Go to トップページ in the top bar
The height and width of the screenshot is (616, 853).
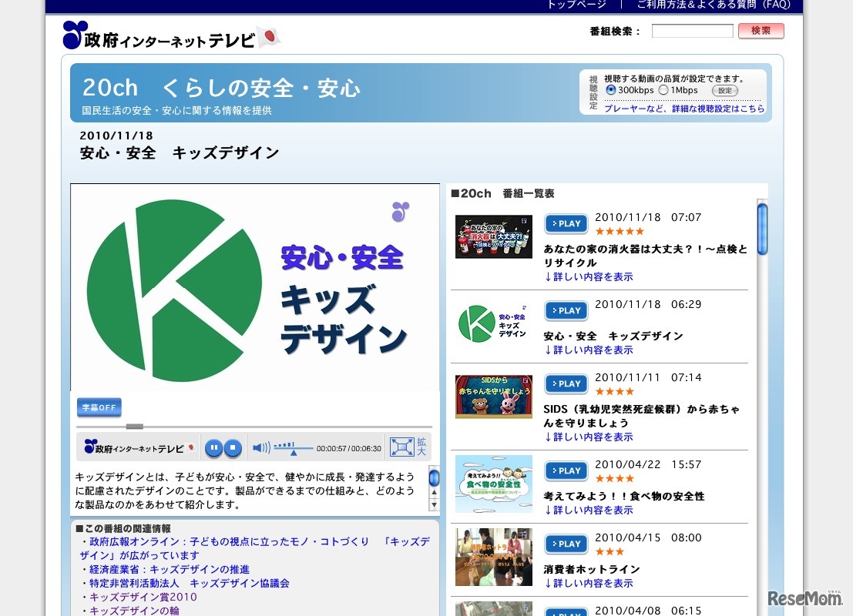pos(576,5)
